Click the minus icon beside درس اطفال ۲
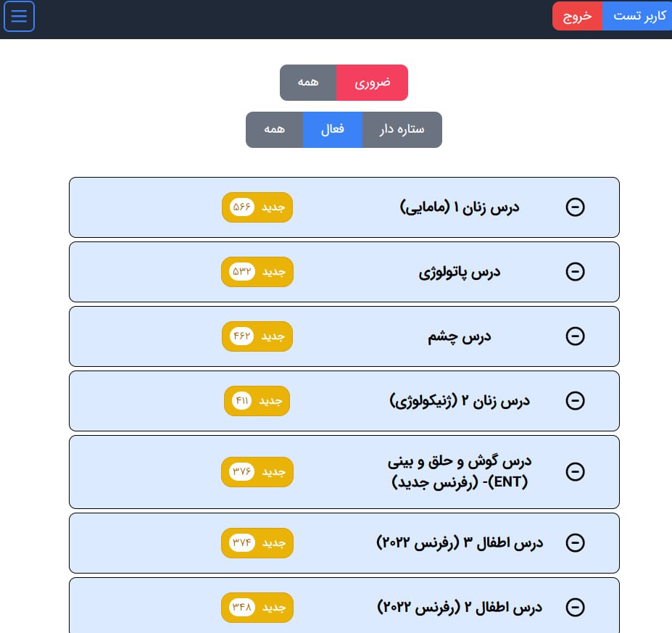Viewport: 672px width, 633px height. point(575,608)
